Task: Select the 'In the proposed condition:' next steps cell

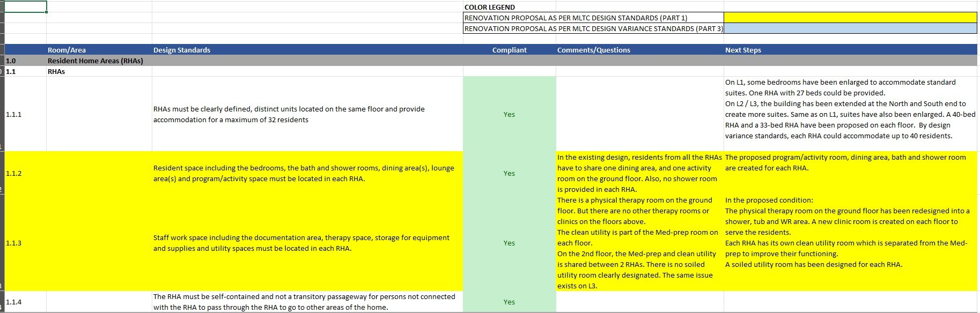Action: [850, 243]
